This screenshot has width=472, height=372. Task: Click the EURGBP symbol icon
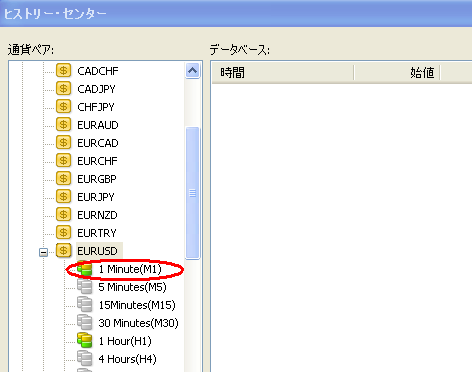point(63,179)
